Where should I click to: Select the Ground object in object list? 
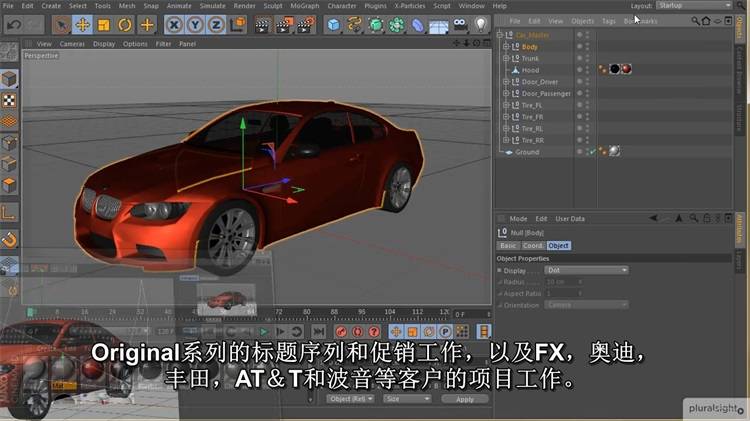tap(527, 152)
